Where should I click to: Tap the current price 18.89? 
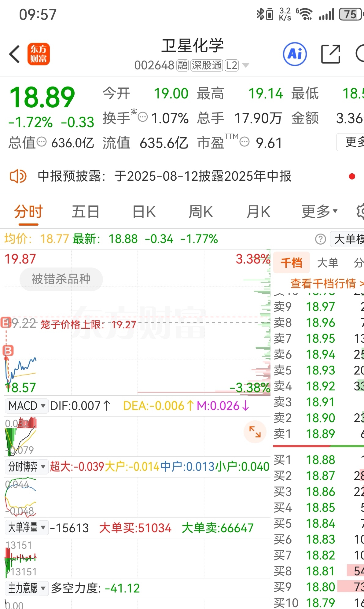(x=42, y=97)
